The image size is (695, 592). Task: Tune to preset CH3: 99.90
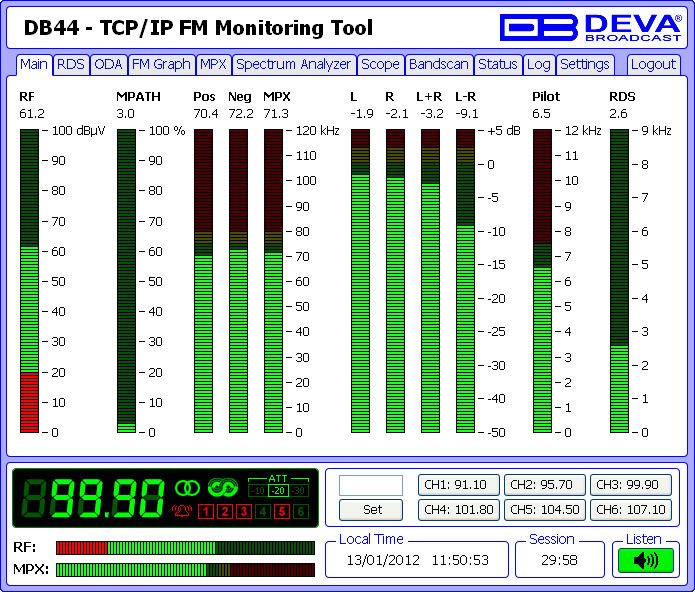click(630, 485)
